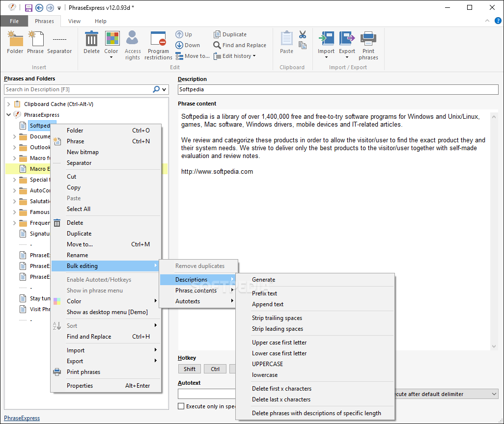Choose Lower case first letter
504x424 pixels.
coord(315,353)
